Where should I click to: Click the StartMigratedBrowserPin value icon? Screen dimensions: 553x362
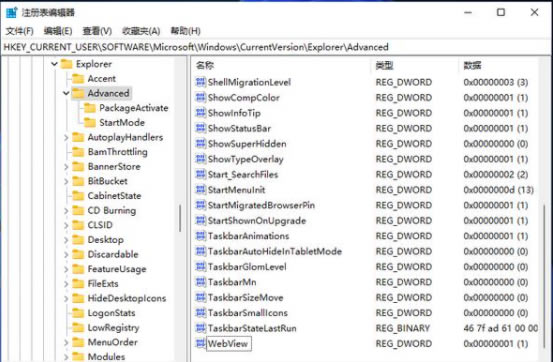click(x=200, y=205)
